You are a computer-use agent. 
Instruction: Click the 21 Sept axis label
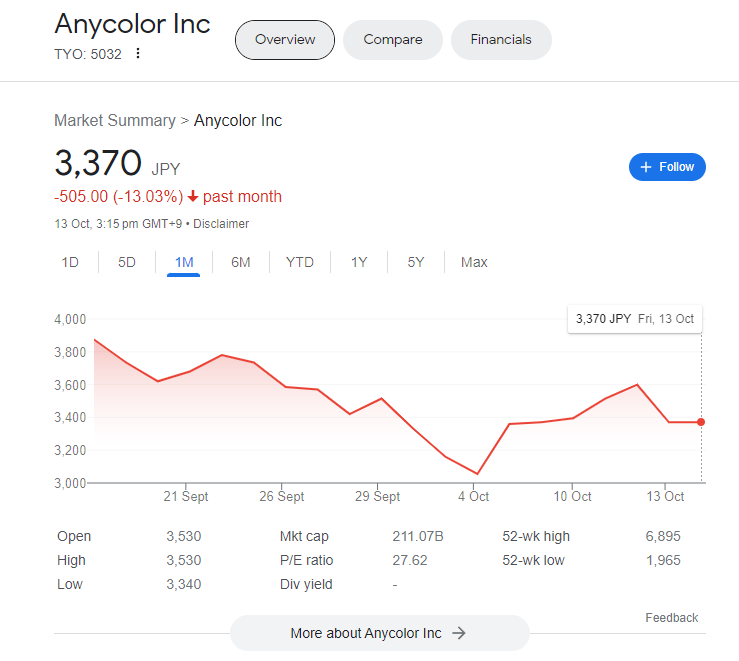(186, 496)
